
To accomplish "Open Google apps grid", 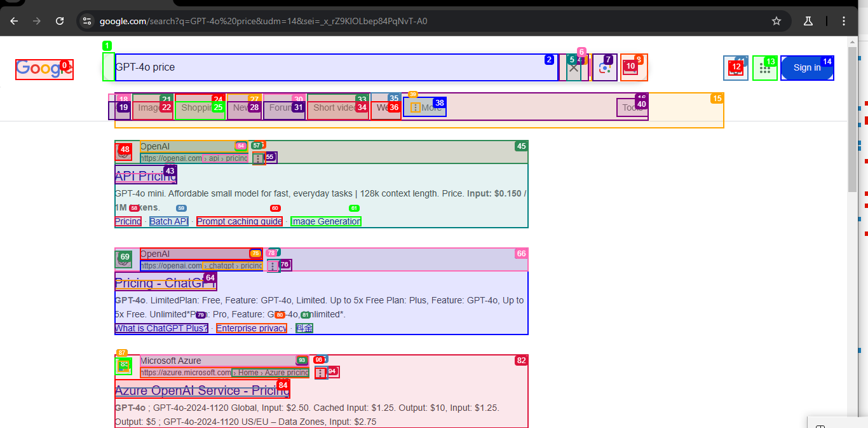I will coord(765,68).
